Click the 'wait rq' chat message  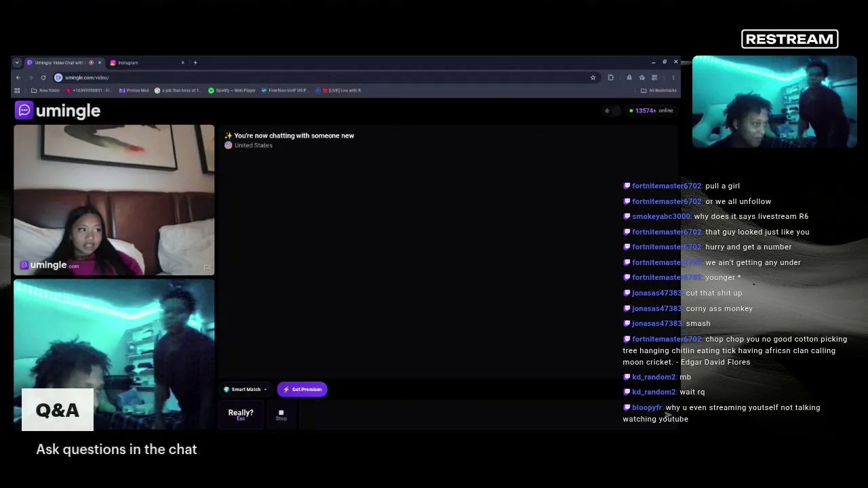[x=692, y=392]
